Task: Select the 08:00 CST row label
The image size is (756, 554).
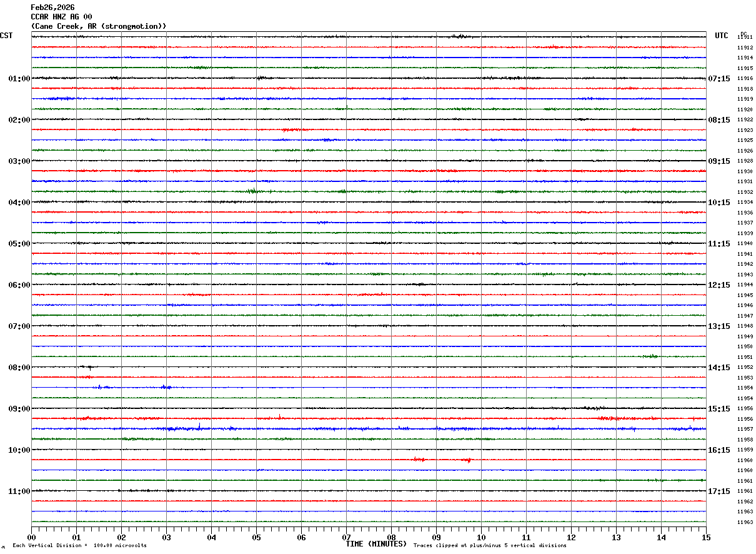Action: click(x=19, y=368)
